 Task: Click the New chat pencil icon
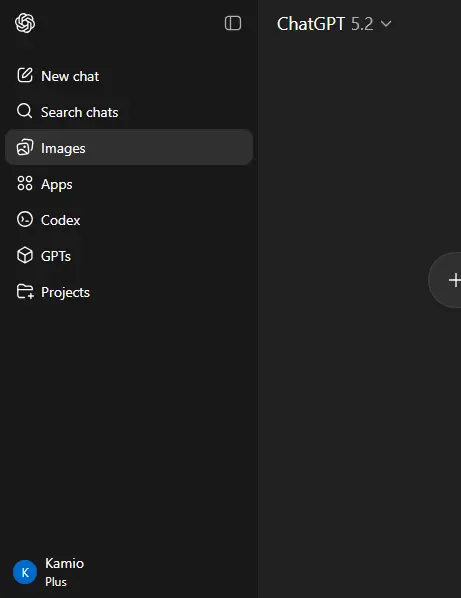tap(25, 75)
